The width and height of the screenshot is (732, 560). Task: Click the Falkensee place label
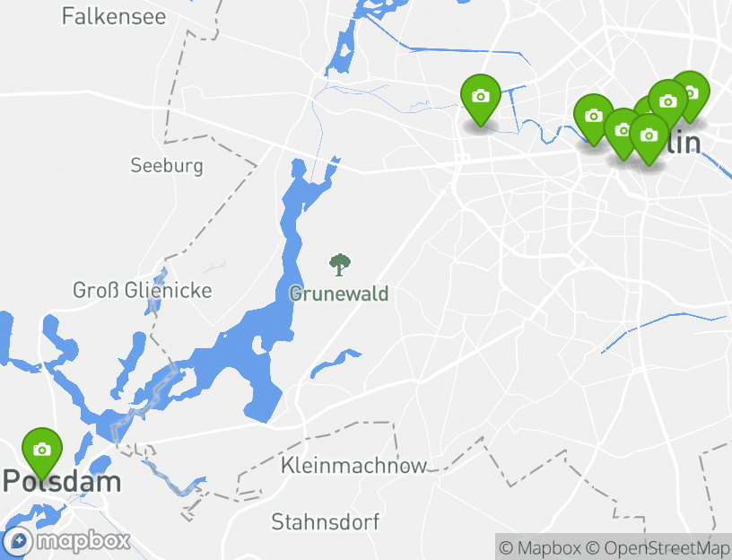[114, 16]
